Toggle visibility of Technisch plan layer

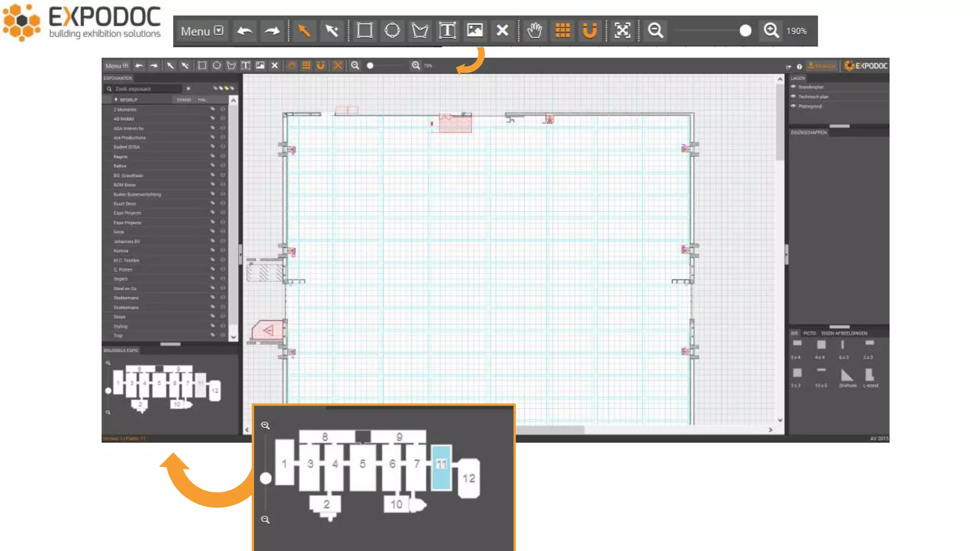click(x=793, y=97)
